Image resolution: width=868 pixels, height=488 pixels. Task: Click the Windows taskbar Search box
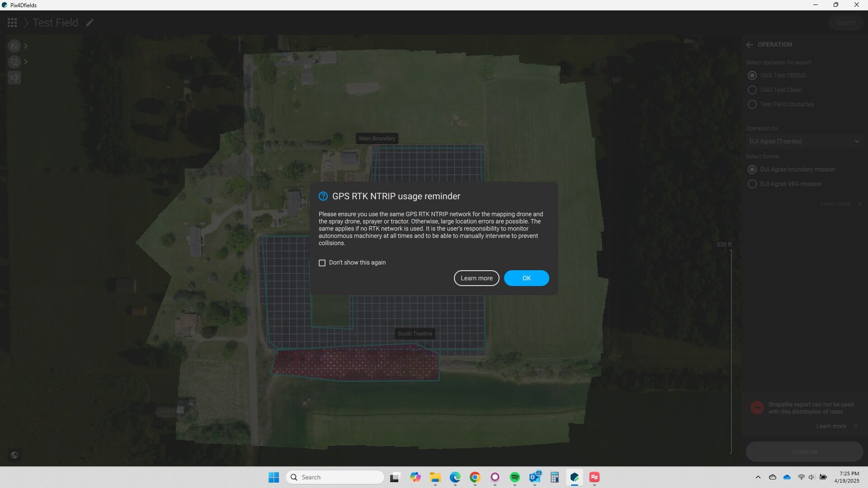point(335,477)
